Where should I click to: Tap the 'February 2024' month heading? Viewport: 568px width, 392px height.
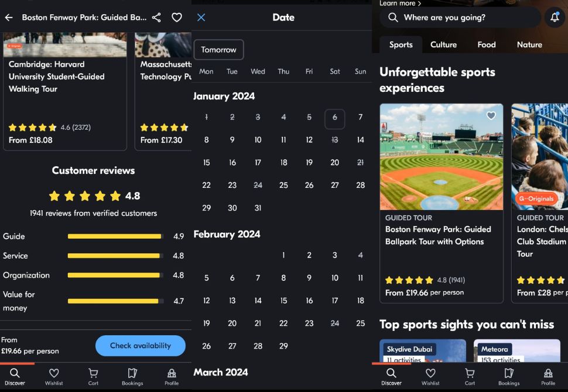(x=227, y=234)
